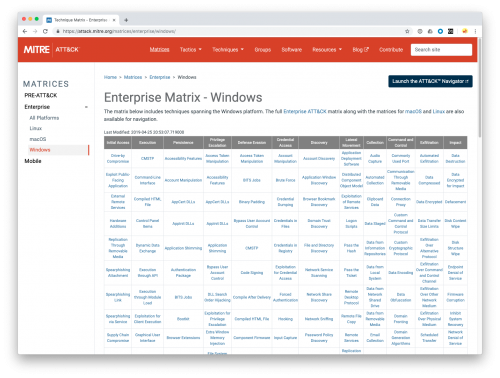
Task: Expand the Tactics dropdown menu
Action: click(x=191, y=50)
